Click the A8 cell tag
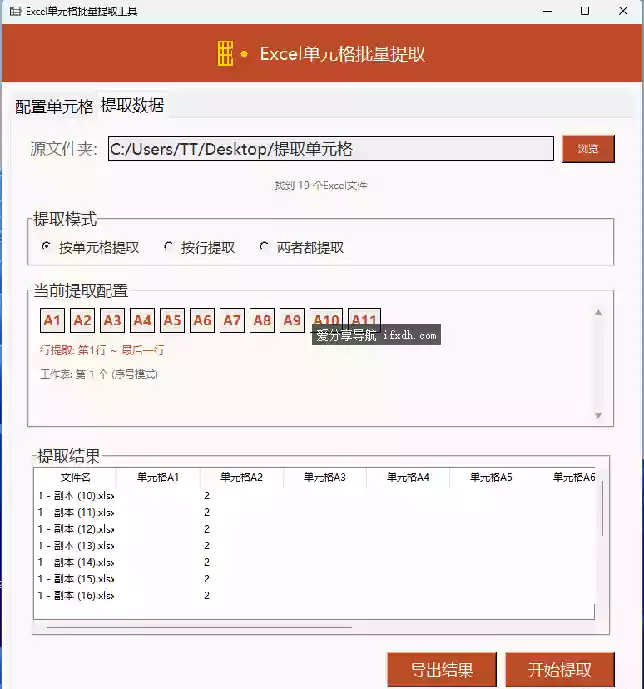Viewport: 644px width, 689px height. pos(262,320)
